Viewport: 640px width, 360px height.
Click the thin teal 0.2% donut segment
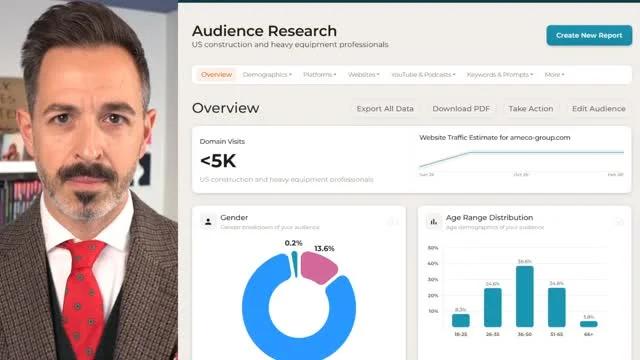295,263
